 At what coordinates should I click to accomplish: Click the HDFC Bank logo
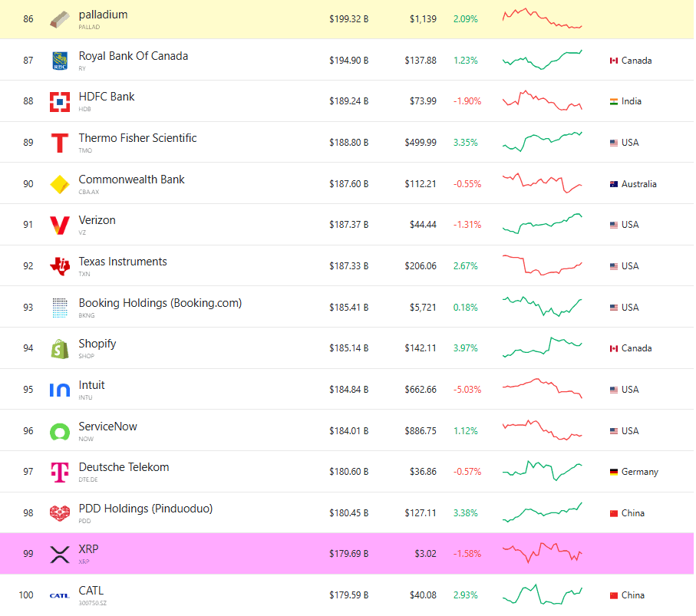[59, 102]
